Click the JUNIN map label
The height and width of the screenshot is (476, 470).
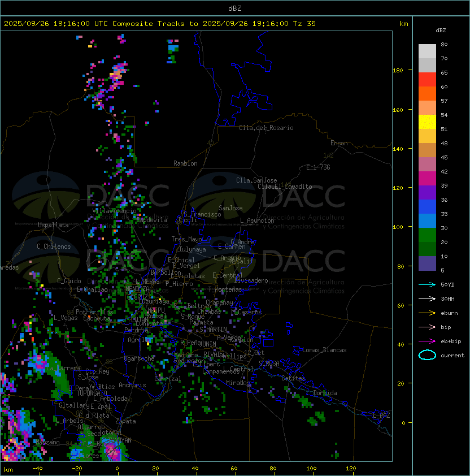pos(207,344)
